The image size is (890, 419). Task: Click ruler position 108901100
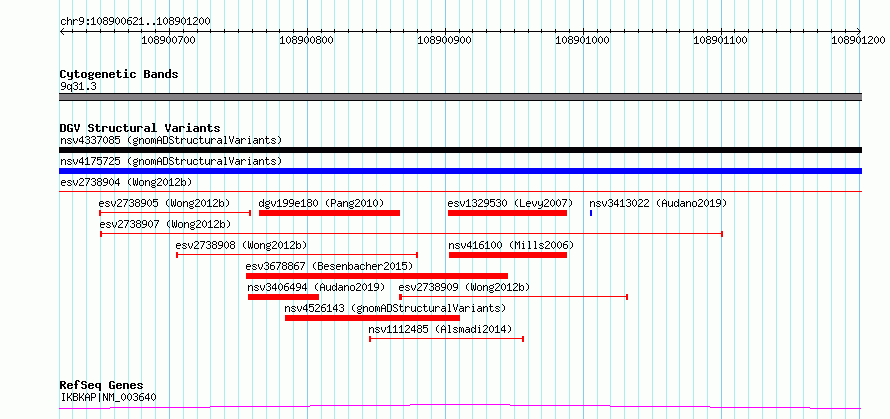tap(721, 40)
